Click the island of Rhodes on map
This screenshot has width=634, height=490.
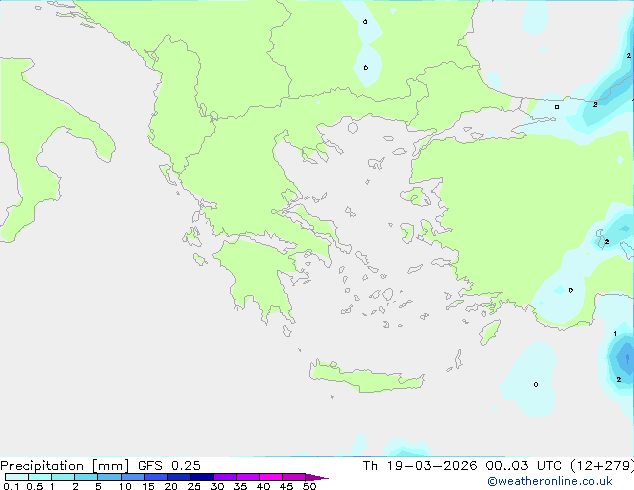pyautogui.click(x=490, y=332)
